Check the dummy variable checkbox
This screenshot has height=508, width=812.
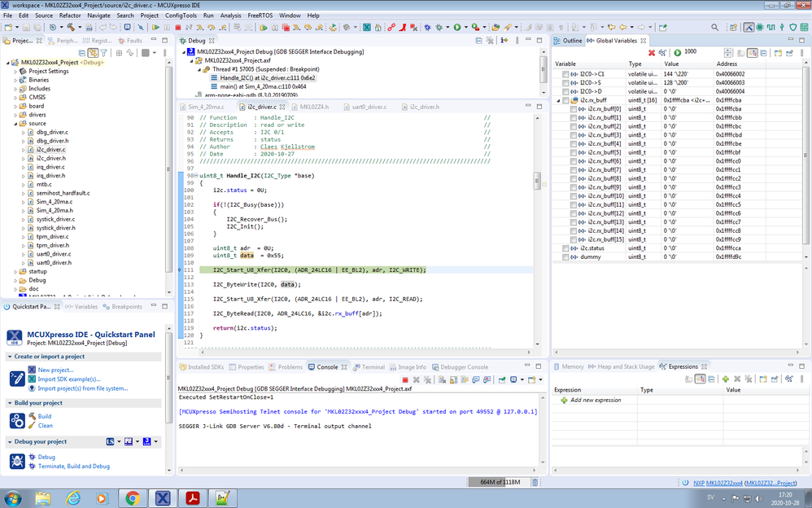tap(565, 257)
